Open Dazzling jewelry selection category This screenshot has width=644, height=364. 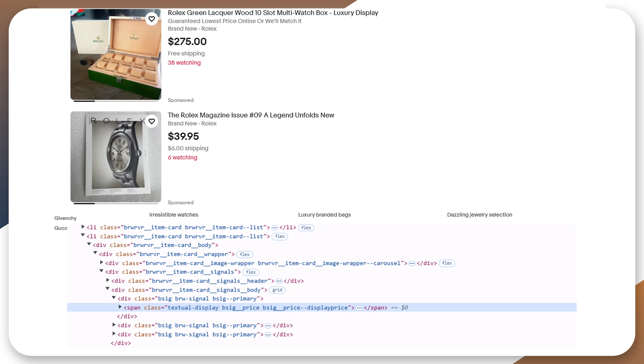(x=480, y=215)
